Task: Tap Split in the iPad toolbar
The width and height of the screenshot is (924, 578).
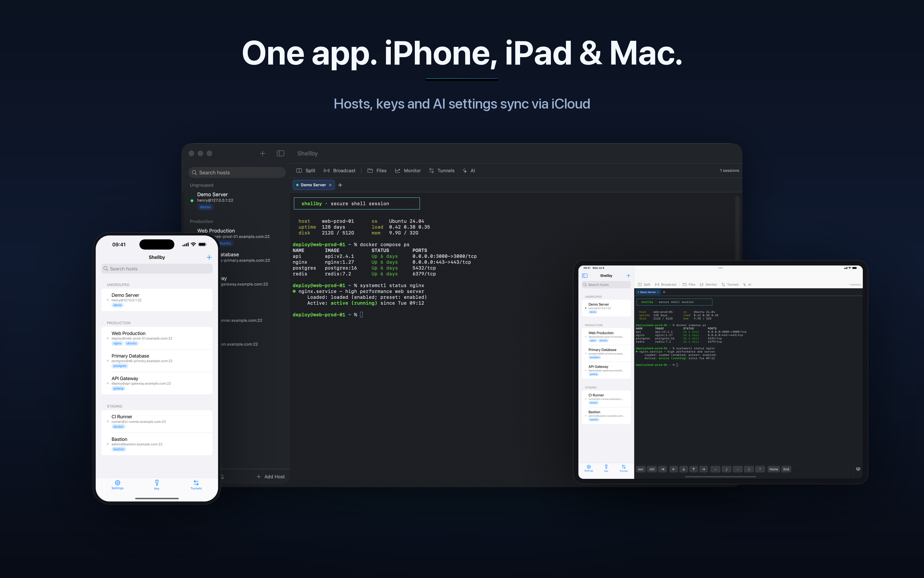Action: pos(644,285)
